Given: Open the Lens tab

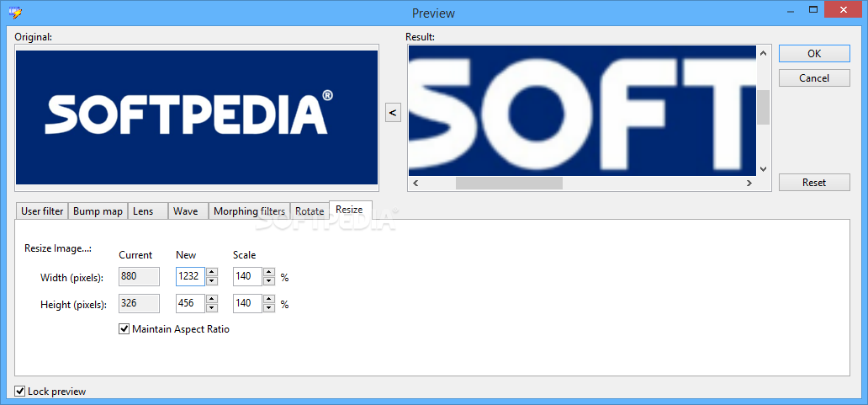Looking at the screenshot, I should (148, 211).
